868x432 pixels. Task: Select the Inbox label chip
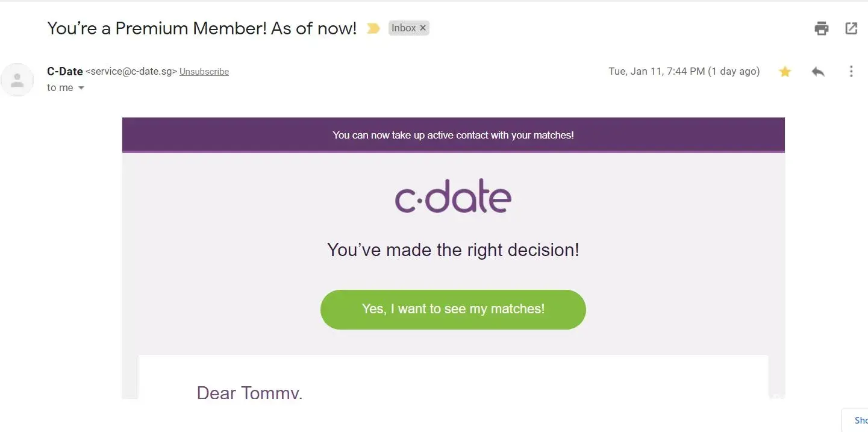[x=403, y=28]
